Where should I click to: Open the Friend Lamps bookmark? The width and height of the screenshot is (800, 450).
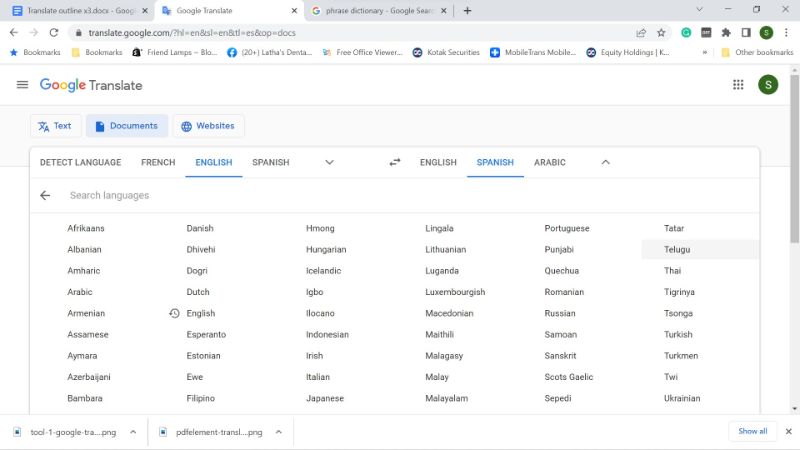click(x=174, y=52)
